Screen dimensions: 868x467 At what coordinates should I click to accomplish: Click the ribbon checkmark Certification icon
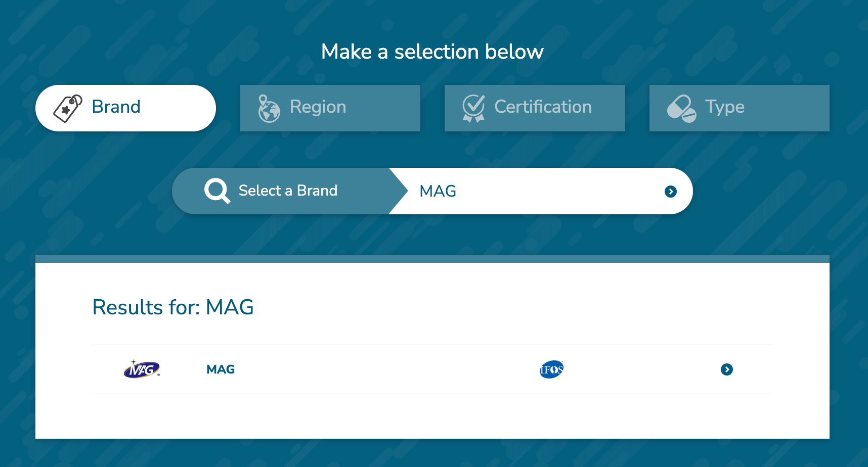point(473,108)
